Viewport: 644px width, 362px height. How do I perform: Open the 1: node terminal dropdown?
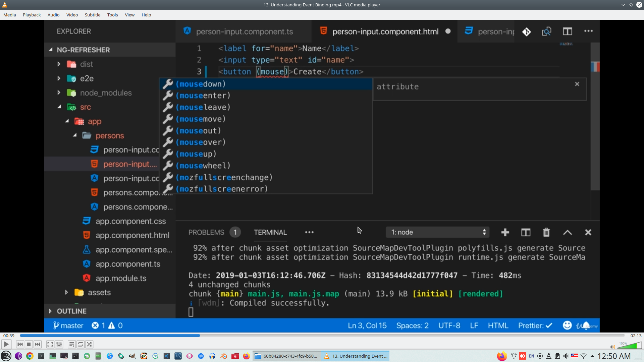pos(437,232)
